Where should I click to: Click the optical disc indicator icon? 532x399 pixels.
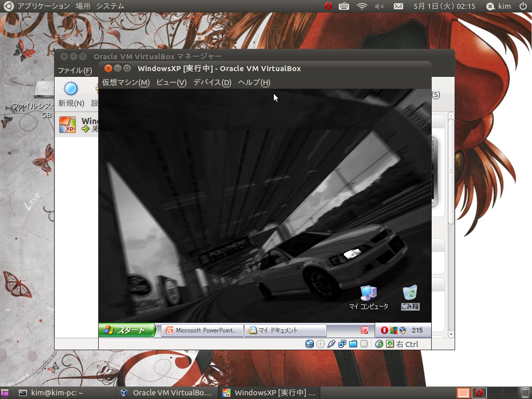tap(320, 344)
